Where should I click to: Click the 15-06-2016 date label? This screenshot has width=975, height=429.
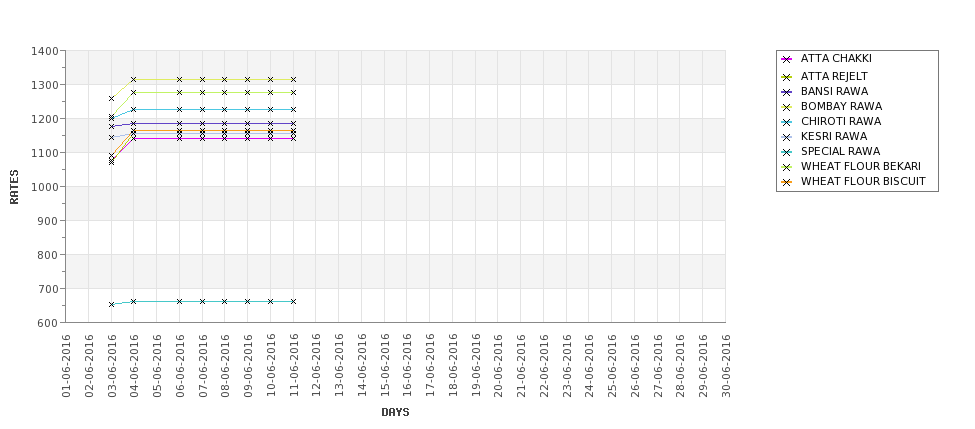click(384, 366)
